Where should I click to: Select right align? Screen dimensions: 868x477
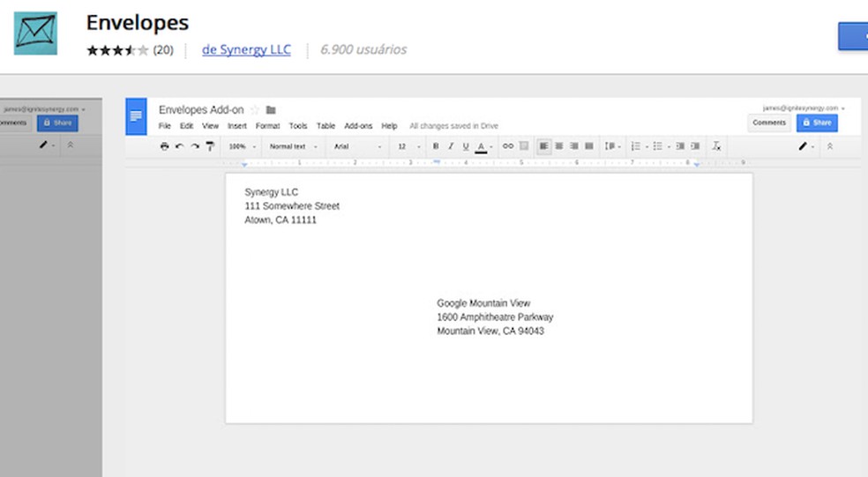click(x=574, y=146)
